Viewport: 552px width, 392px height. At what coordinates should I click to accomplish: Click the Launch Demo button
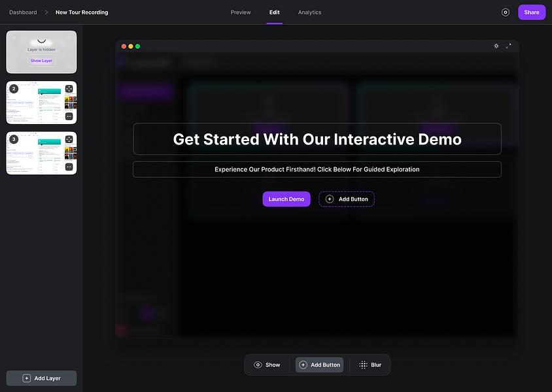(286, 199)
